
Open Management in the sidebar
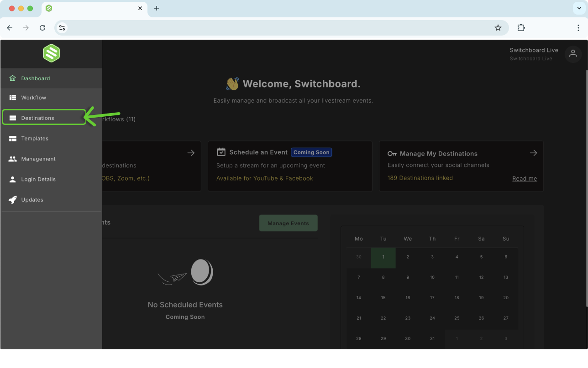(x=51, y=159)
